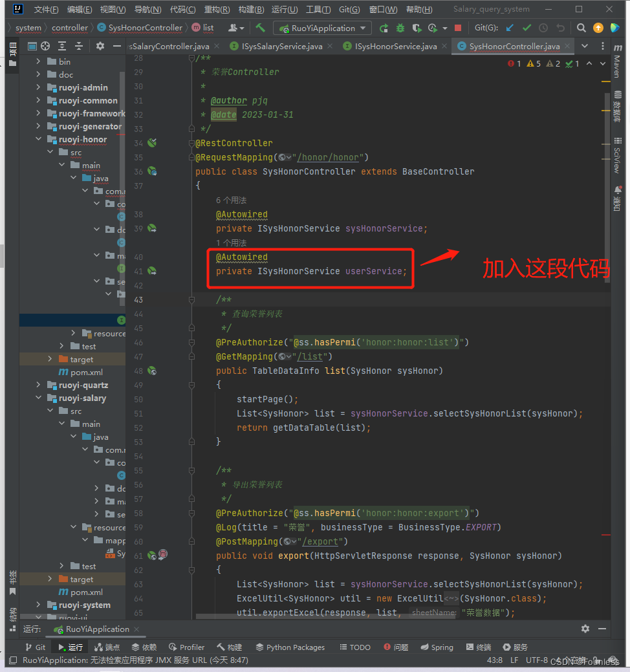The width and height of the screenshot is (630, 672).
Task: Start debugging with the green bug icon
Action: pyautogui.click(x=400, y=28)
